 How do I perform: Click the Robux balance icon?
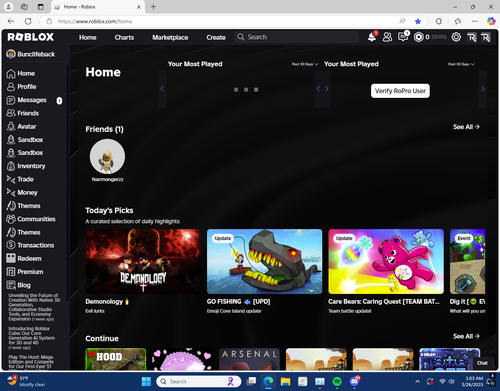[418, 37]
